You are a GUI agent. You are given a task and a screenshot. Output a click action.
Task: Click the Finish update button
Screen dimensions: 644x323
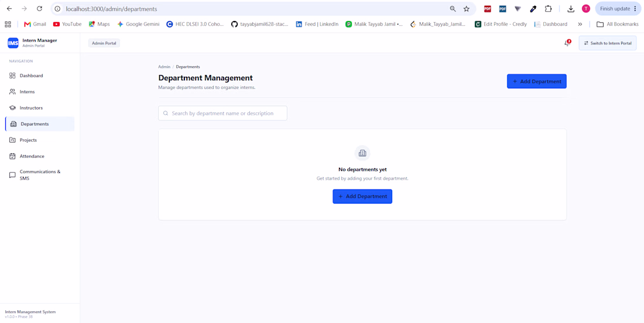click(x=614, y=9)
